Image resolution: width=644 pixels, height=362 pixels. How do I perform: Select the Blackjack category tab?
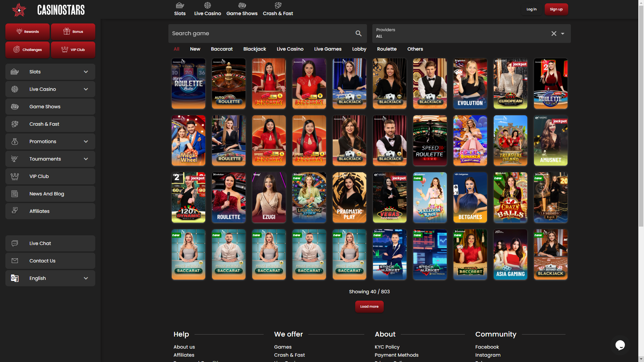coord(255,49)
